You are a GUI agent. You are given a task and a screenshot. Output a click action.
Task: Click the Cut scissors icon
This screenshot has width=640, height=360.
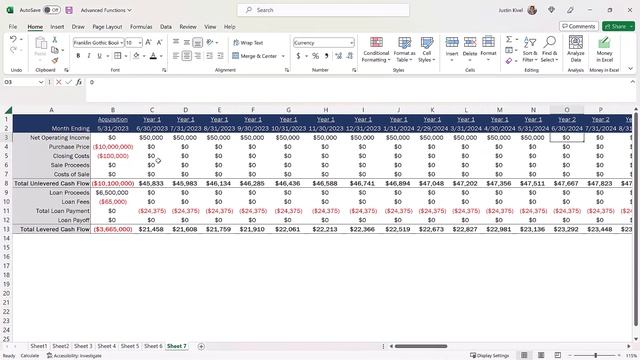(55, 40)
